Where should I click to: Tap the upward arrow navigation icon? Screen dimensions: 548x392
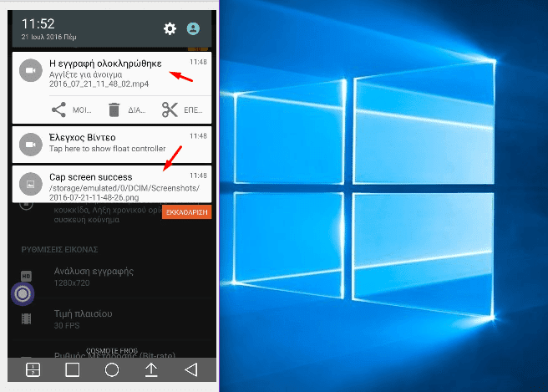click(x=151, y=369)
